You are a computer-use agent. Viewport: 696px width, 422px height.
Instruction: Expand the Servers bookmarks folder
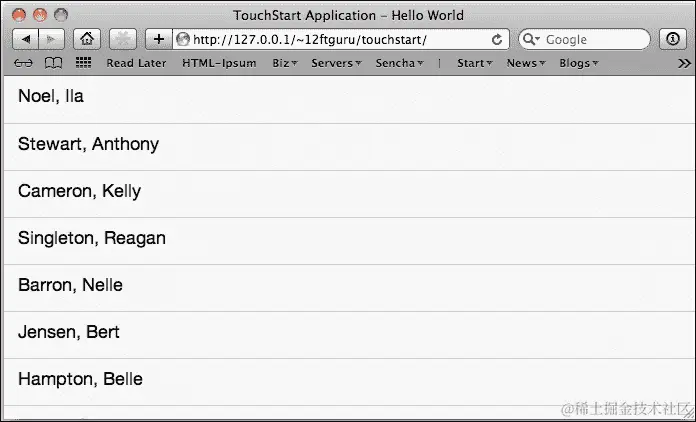pyautogui.click(x=336, y=63)
